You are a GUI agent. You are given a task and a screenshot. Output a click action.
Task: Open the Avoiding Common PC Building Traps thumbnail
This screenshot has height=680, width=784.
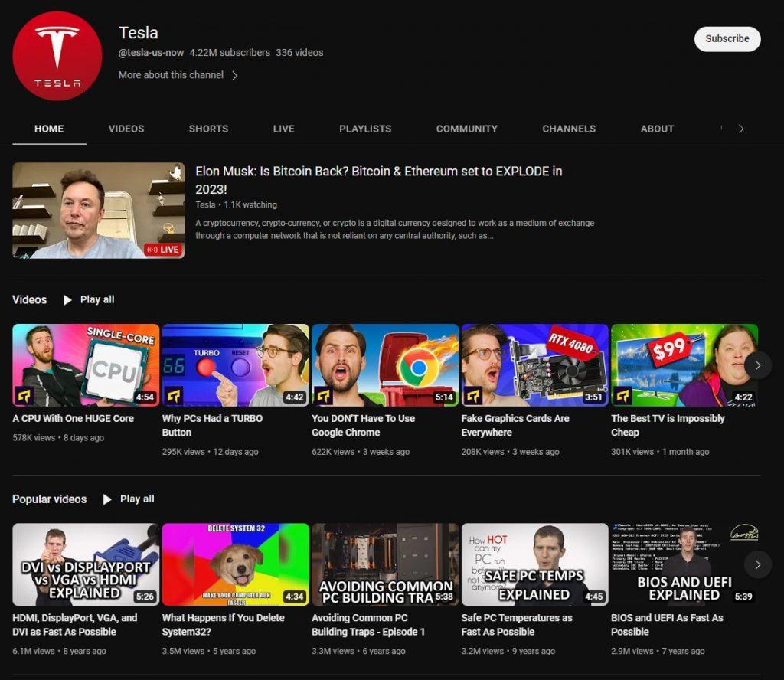tap(385, 564)
